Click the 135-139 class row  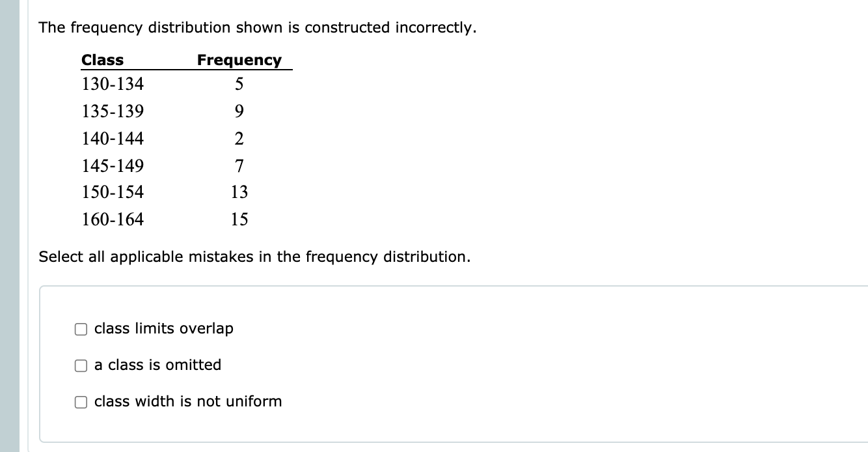(x=113, y=111)
